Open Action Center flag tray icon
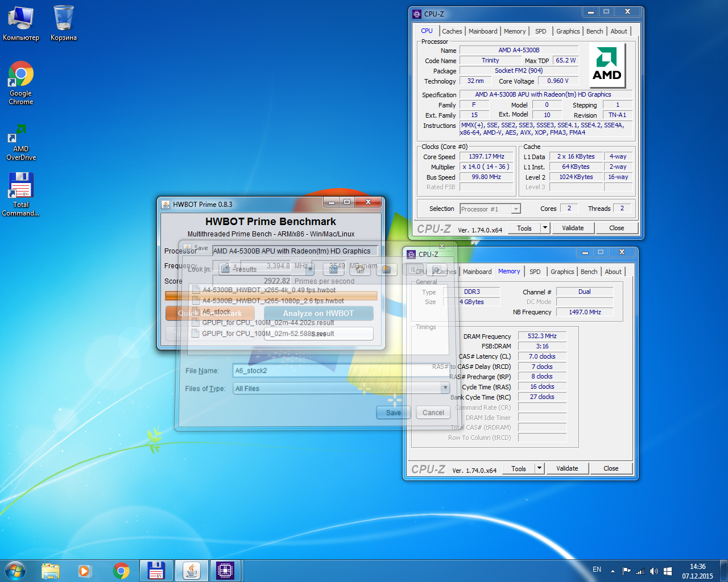The width and height of the screenshot is (728, 582). click(x=626, y=571)
